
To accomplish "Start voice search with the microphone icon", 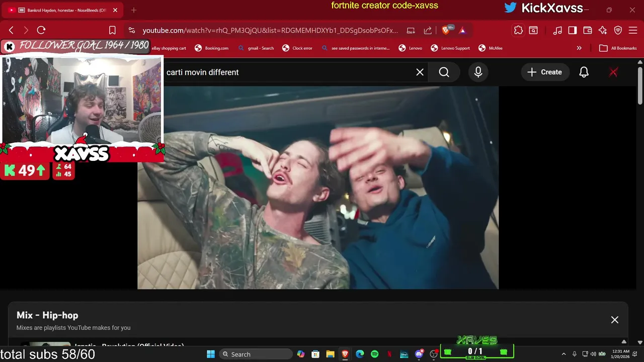I will click(x=478, y=72).
